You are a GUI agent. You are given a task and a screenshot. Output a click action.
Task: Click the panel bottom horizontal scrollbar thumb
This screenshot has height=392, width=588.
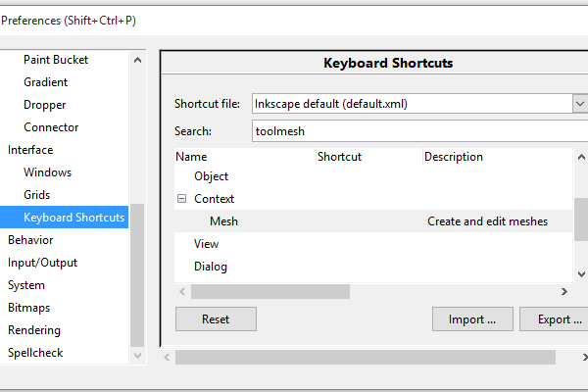pyautogui.click(x=366, y=357)
